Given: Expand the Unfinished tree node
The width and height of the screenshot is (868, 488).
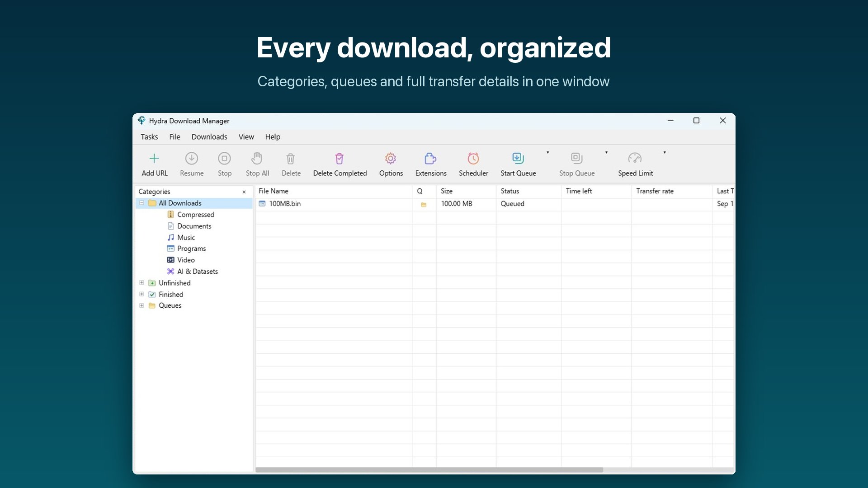Looking at the screenshot, I should point(142,283).
